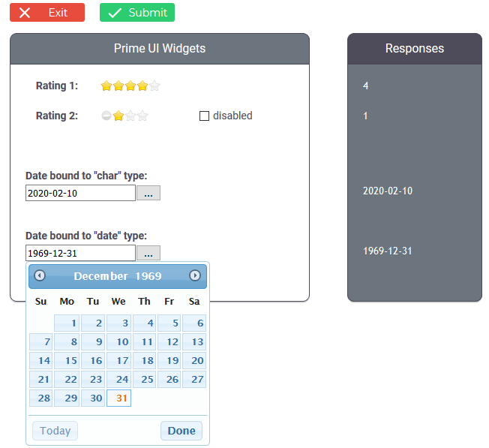Image resolution: width=489 pixels, height=448 pixels.
Task: Choose December 6 in calendar
Action: tap(194, 323)
